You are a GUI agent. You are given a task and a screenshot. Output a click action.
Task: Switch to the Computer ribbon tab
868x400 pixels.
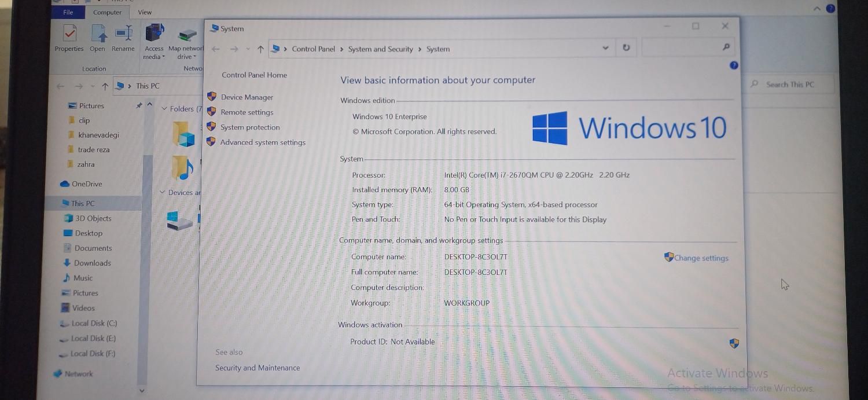(x=108, y=12)
